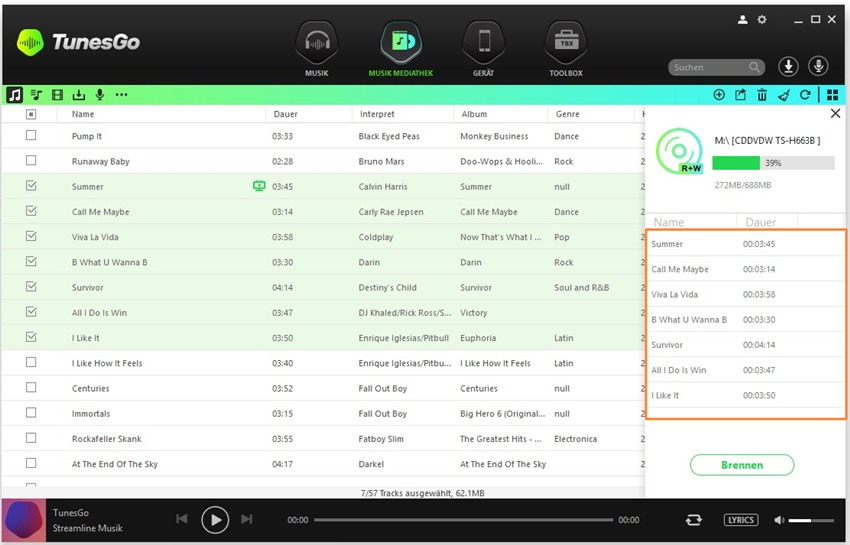
Task: Open the more options ellipsis icon
Action: coord(121,95)
